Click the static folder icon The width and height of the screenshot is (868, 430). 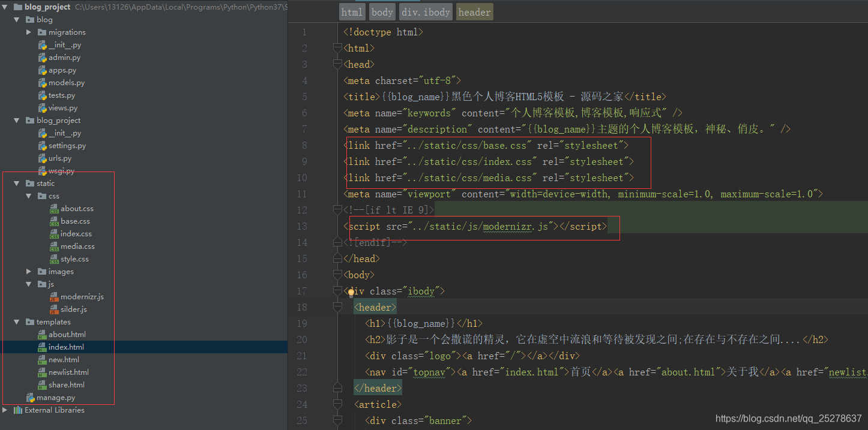tap(30, 184)
